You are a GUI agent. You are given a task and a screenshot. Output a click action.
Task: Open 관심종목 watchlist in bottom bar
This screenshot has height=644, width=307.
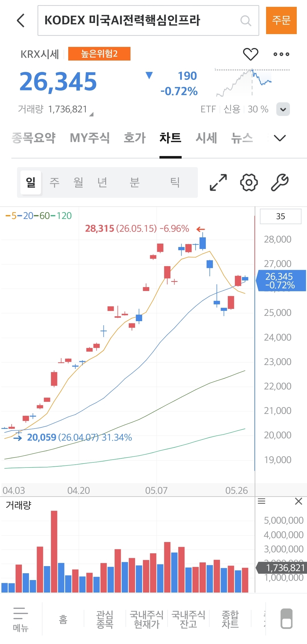point(105,619)
